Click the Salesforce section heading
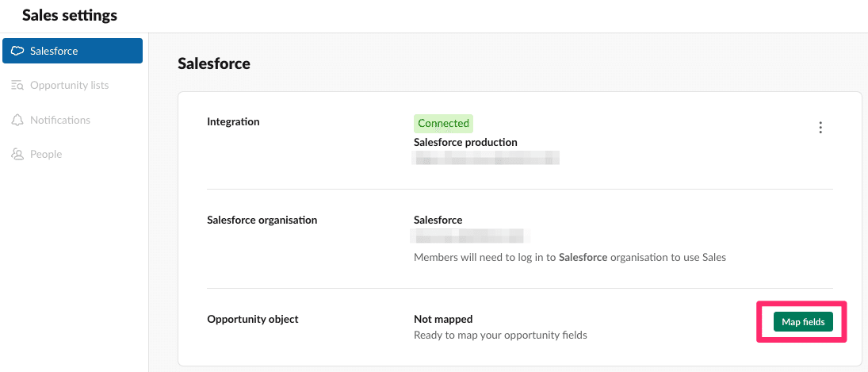 tap(214, 63)
